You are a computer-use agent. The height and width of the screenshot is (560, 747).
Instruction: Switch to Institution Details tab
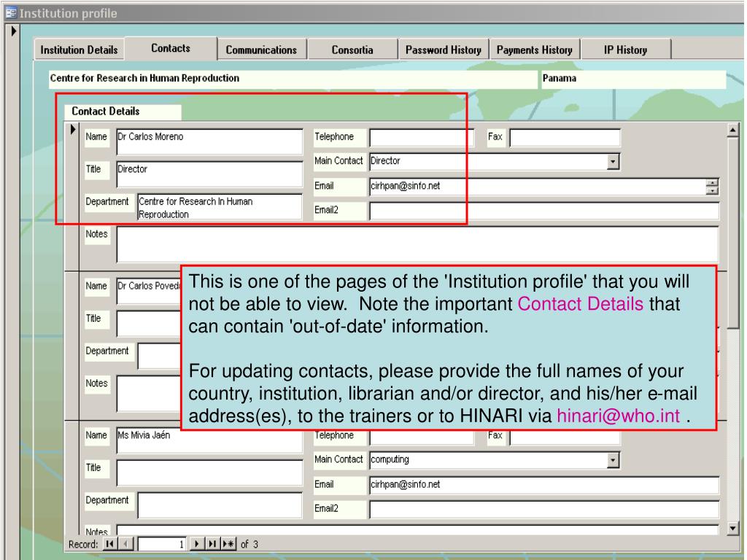coord(79,50)
